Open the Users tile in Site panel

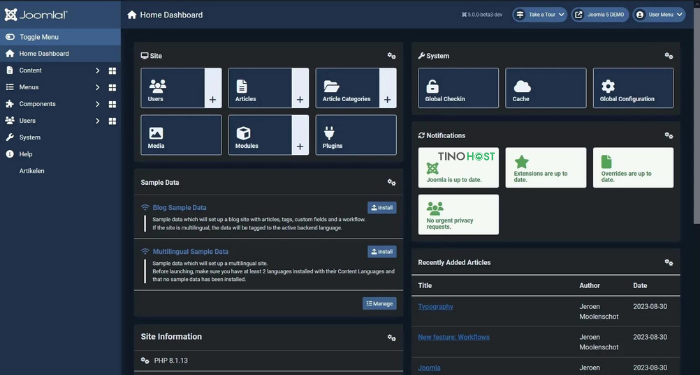click(173, 88)
